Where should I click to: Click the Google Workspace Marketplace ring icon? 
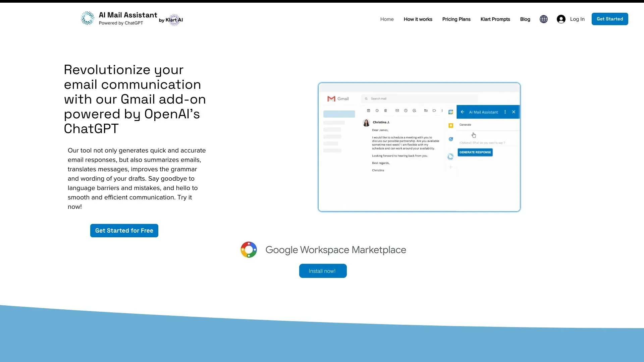click(249, 250)
